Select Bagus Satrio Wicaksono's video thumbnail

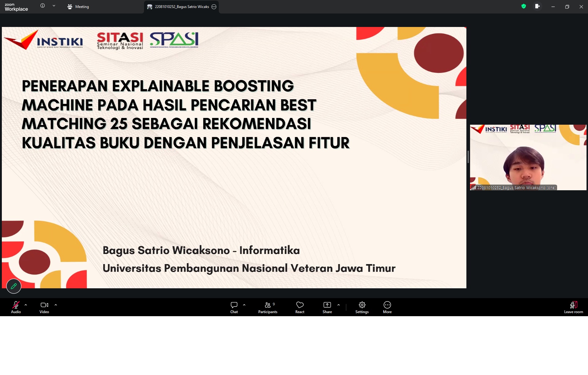pos(528,157)
